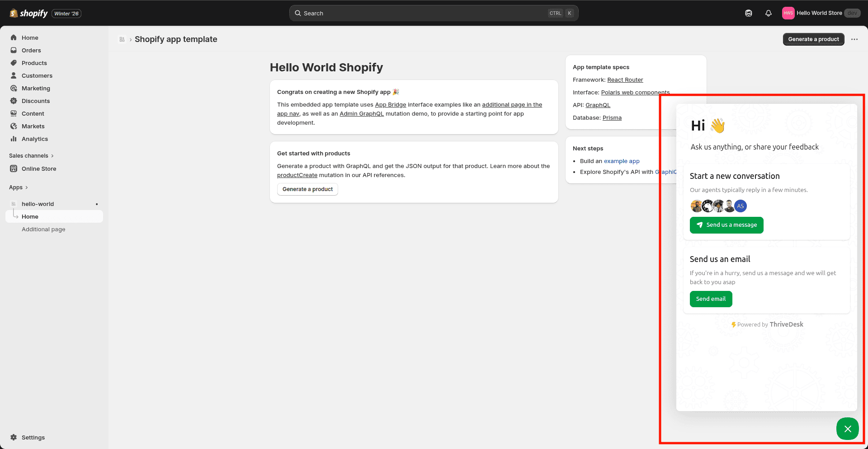The width and height of the screenshot is (868, 449).
Task: Click the AS agent avatar in chat
Action: [x=740, y=206]
